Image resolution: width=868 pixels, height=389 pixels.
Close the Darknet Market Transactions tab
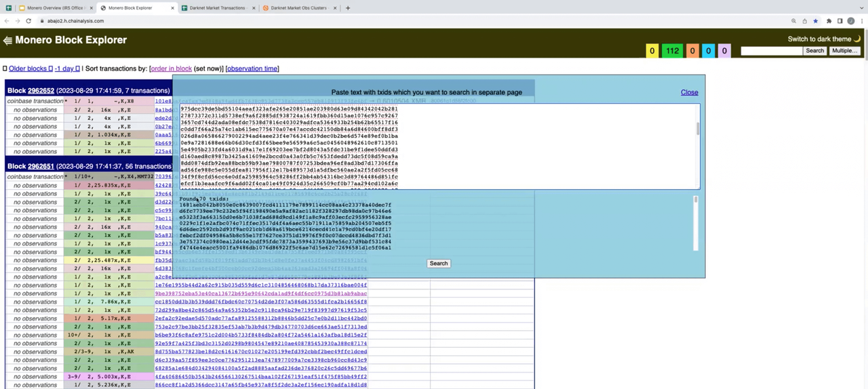tap(252, 8)
